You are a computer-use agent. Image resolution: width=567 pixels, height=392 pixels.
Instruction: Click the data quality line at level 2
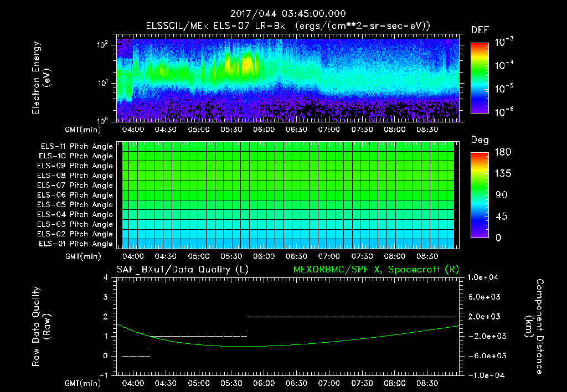pyautogui.click(x=350, y=317)
